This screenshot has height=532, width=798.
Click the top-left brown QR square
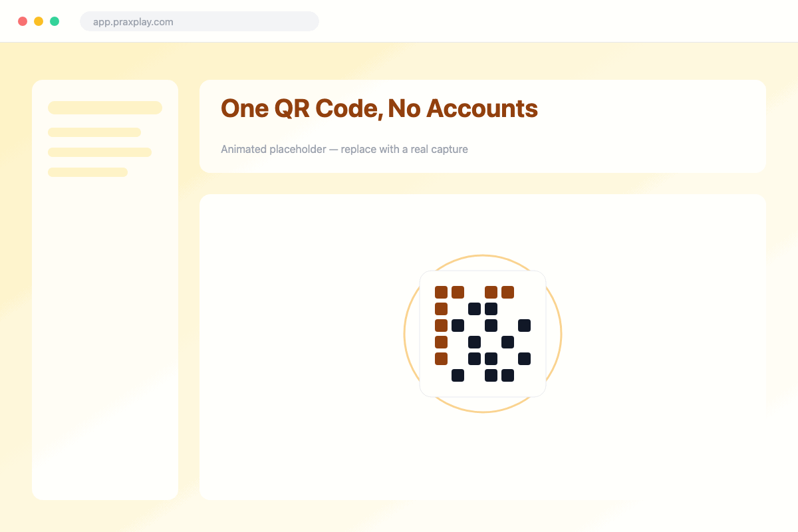click(x=441, y=292)
